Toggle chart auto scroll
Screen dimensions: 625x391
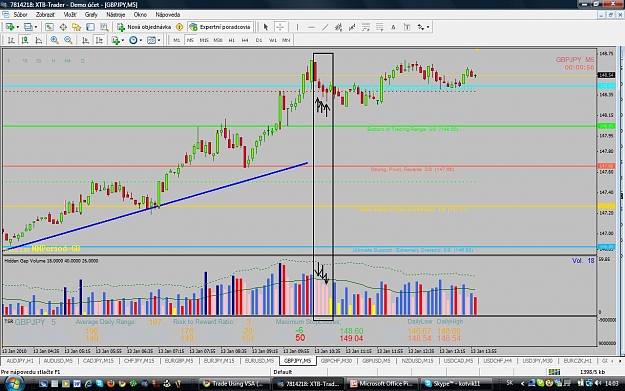(85, 40)
